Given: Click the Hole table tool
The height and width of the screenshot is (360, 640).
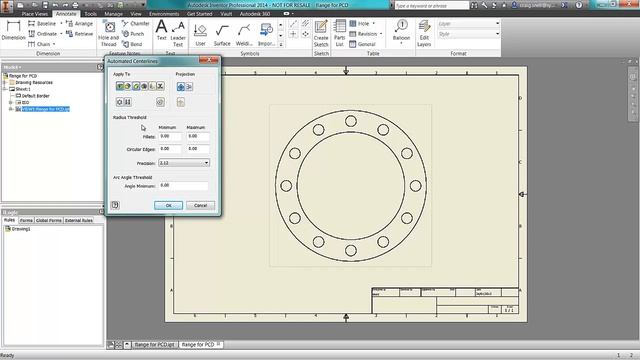Looking at the screenshot, I should (359, 24).
